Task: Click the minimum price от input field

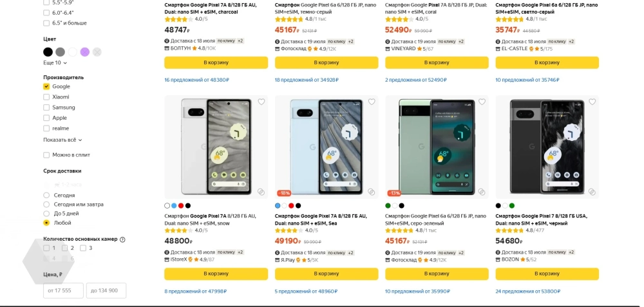Action: tap(63, 290)
